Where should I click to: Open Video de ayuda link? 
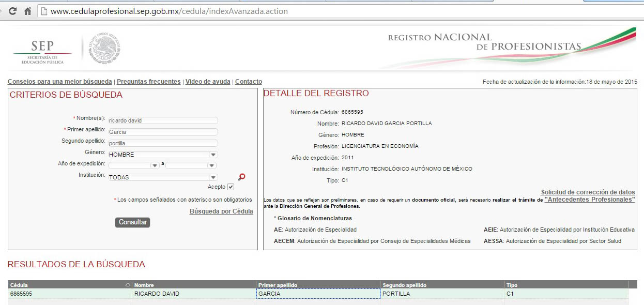pyautogui.click(x=208, y=82)
